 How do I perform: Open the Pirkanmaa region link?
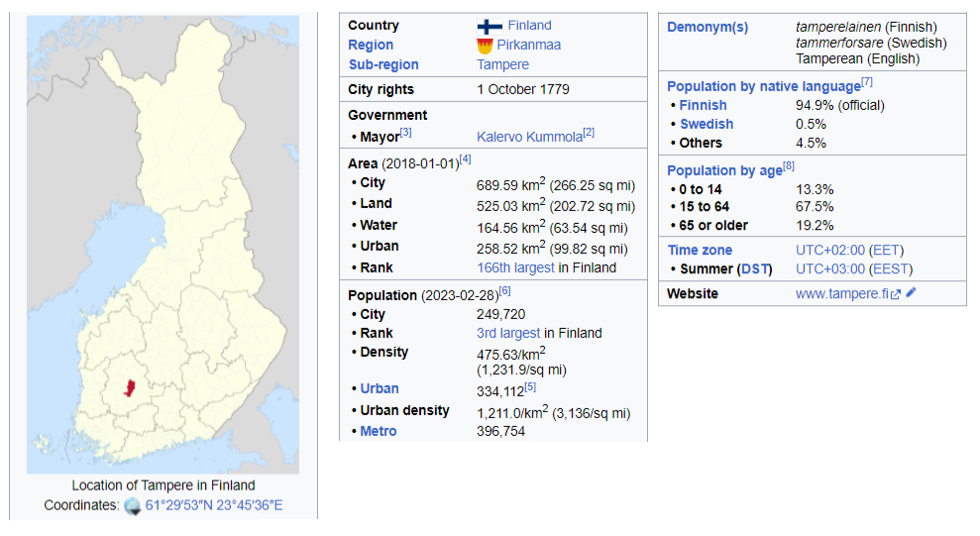(528, 46)
